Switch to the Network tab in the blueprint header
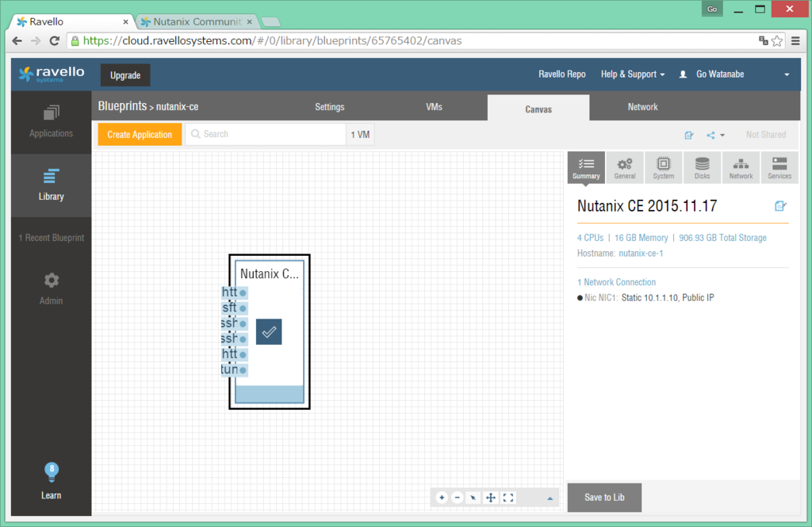This screenshot has width=812, height=527. point(642,107)
